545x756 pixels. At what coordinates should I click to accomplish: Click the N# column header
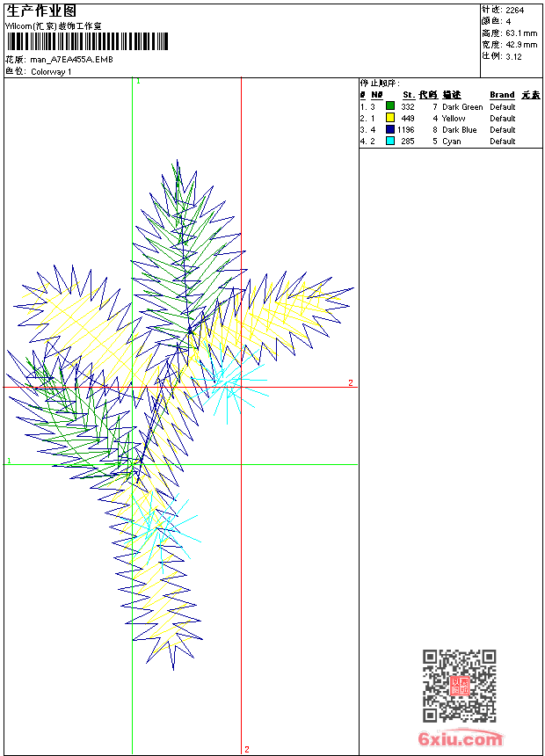pos(377,95)
